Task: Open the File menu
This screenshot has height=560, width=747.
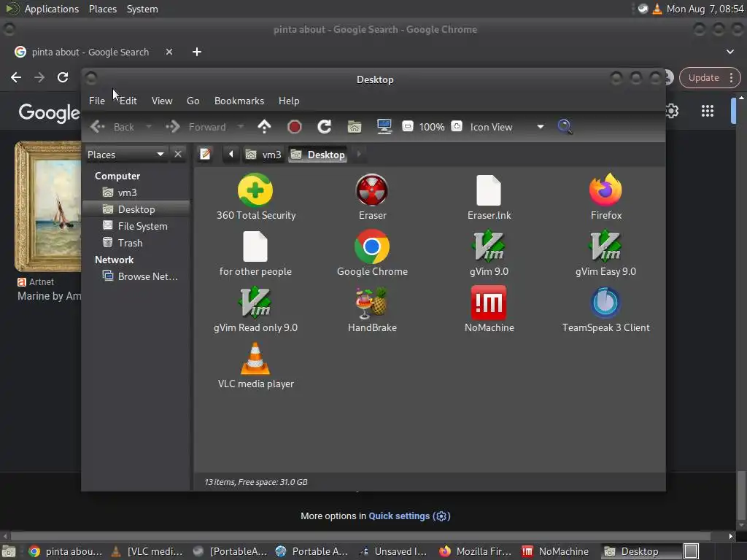Action: click(97, 101)
